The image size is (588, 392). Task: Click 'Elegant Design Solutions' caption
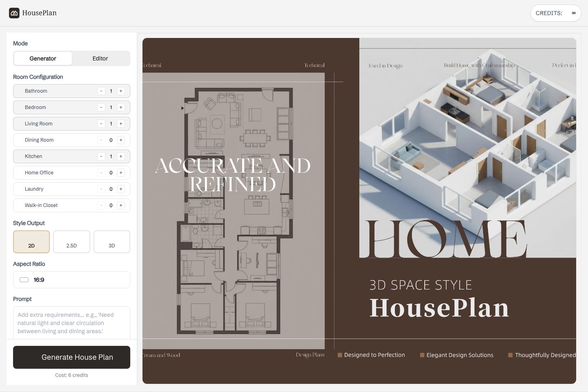(460, 355)
